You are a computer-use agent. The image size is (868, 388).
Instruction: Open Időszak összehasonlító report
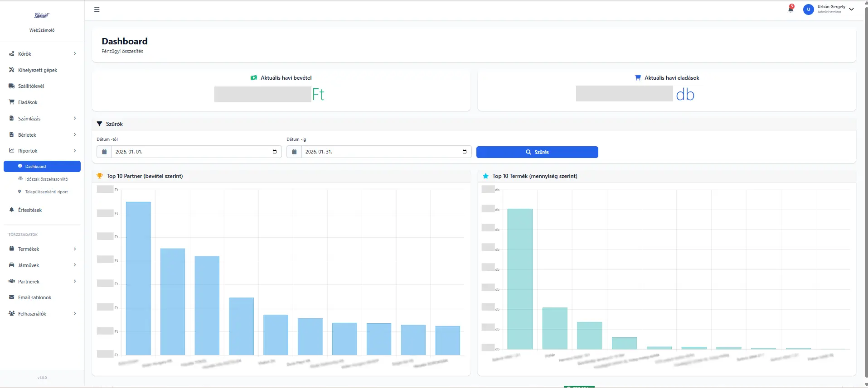pos(46,179)
